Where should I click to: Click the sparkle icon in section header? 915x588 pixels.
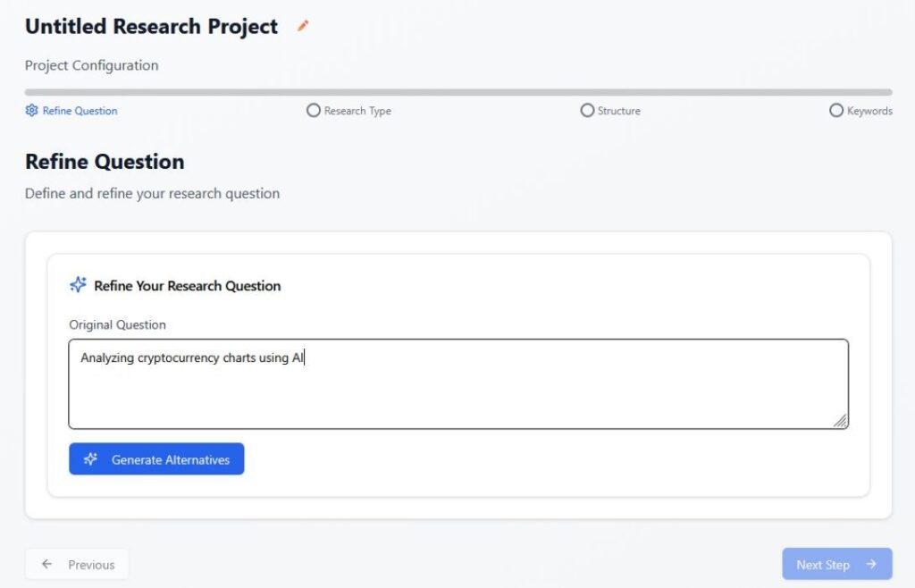click(x=78, y=285)
